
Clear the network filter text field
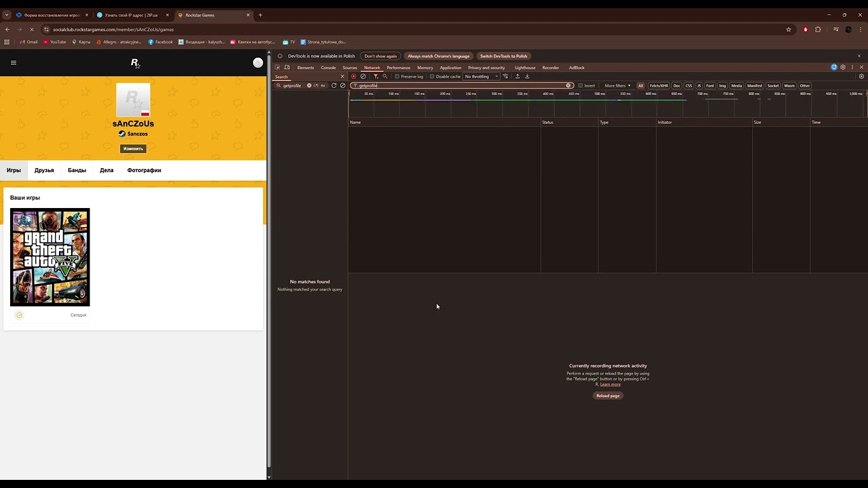568,85
